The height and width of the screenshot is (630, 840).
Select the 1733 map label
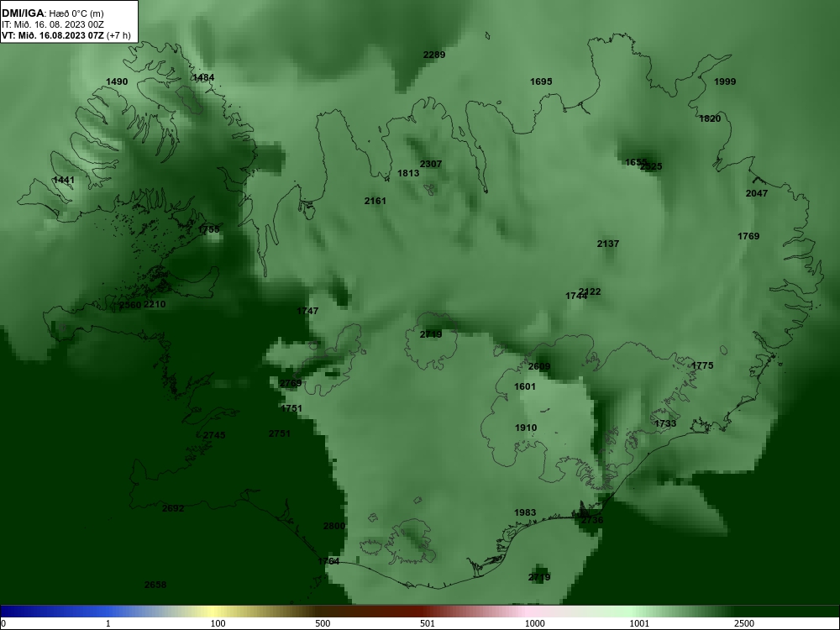click(x=665, y=423)
